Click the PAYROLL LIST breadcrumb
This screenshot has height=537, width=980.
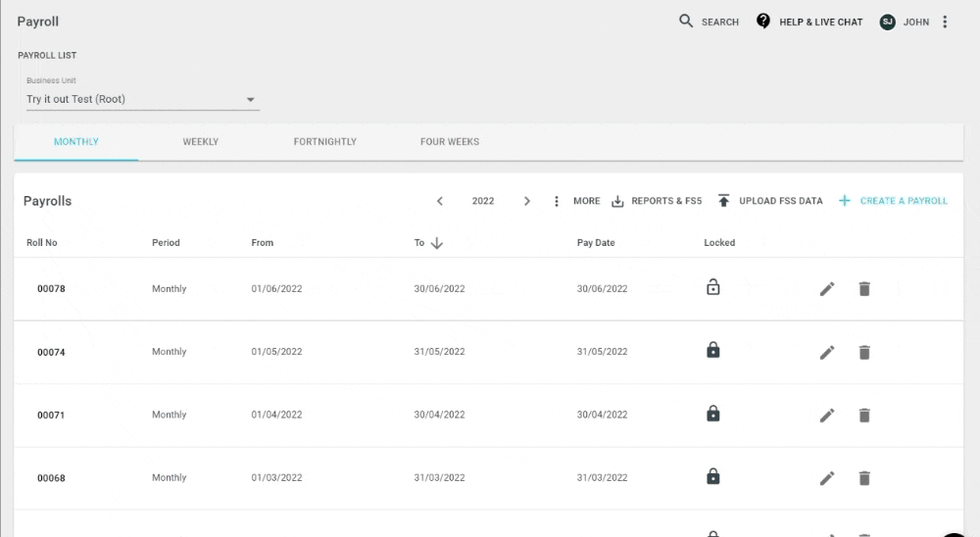47,55
